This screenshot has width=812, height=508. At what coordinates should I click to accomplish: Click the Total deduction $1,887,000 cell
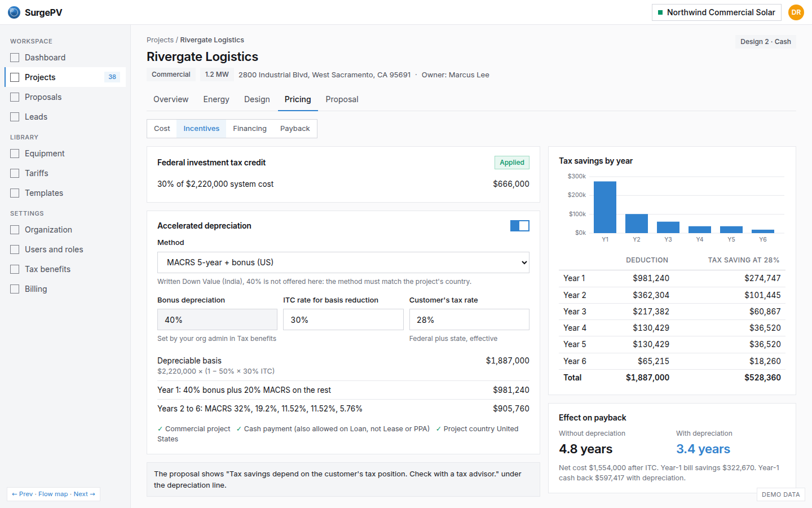tap(647, 378)
